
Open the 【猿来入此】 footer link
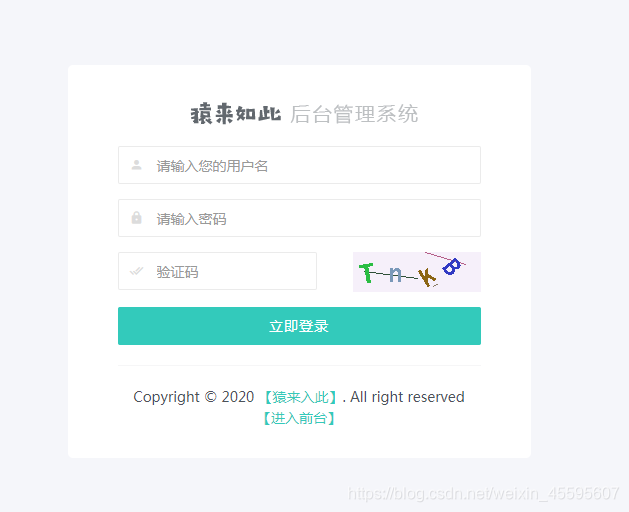(x=300, y=397)
